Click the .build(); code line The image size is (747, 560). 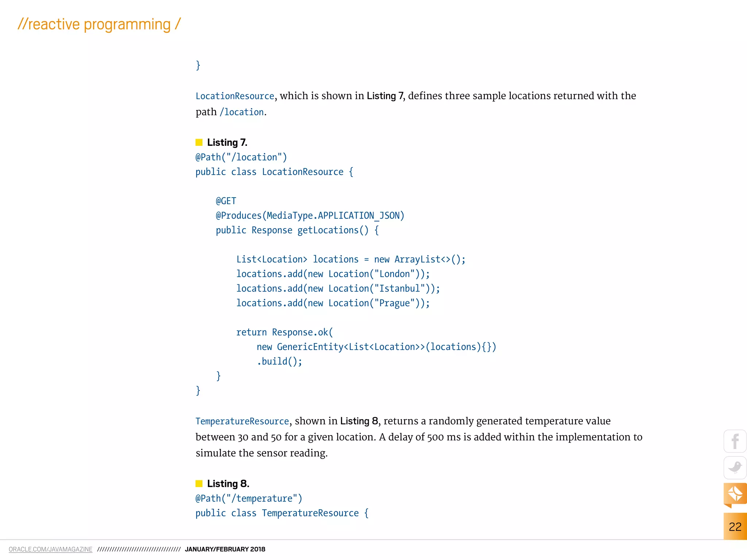[279, 361]
